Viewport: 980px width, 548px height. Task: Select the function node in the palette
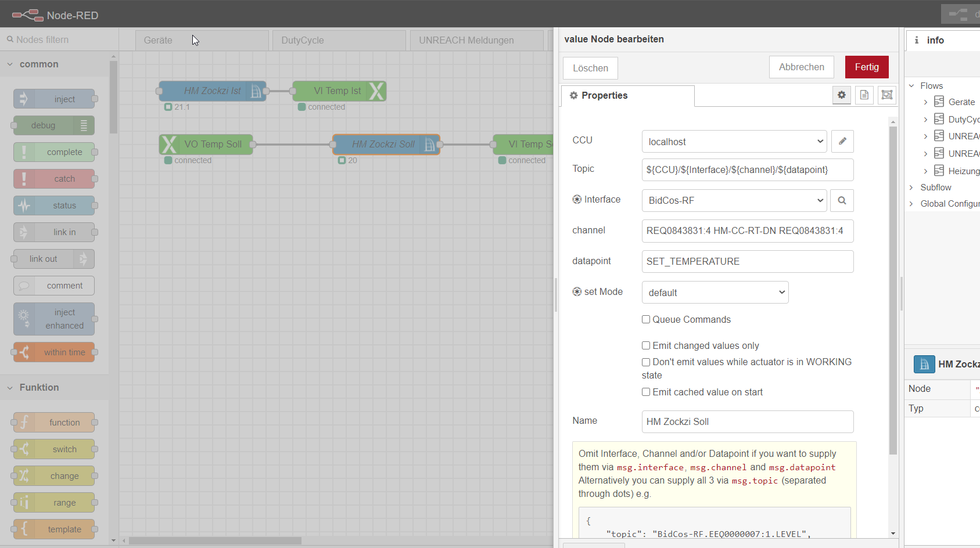click(54, 423)
